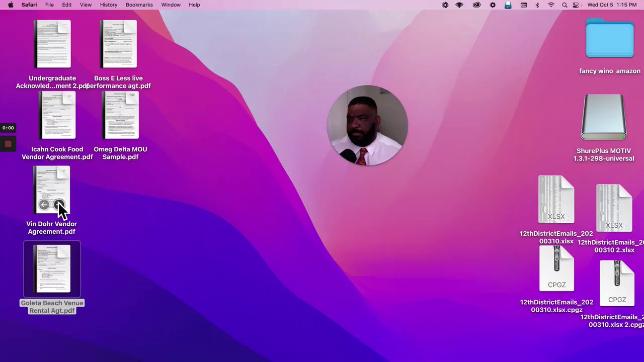Click the gear menu bar icon
The height and width of the screenshot is (362, 644).
point(493,5)
